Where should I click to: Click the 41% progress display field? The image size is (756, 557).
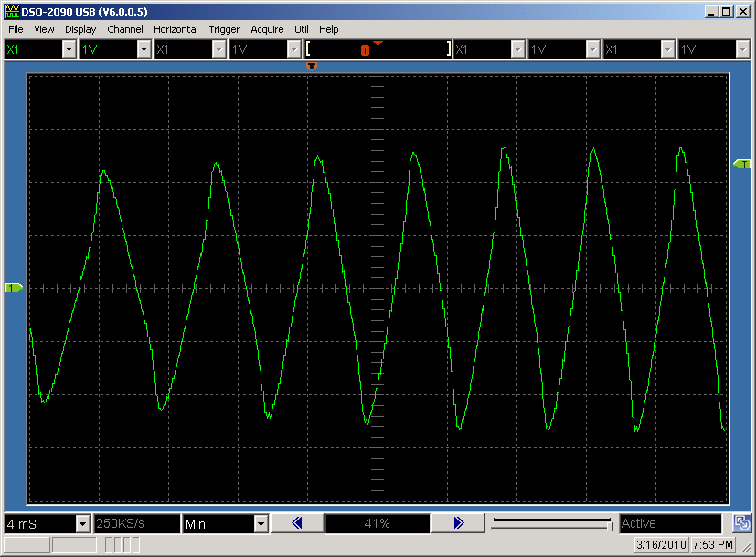(377, 524)
